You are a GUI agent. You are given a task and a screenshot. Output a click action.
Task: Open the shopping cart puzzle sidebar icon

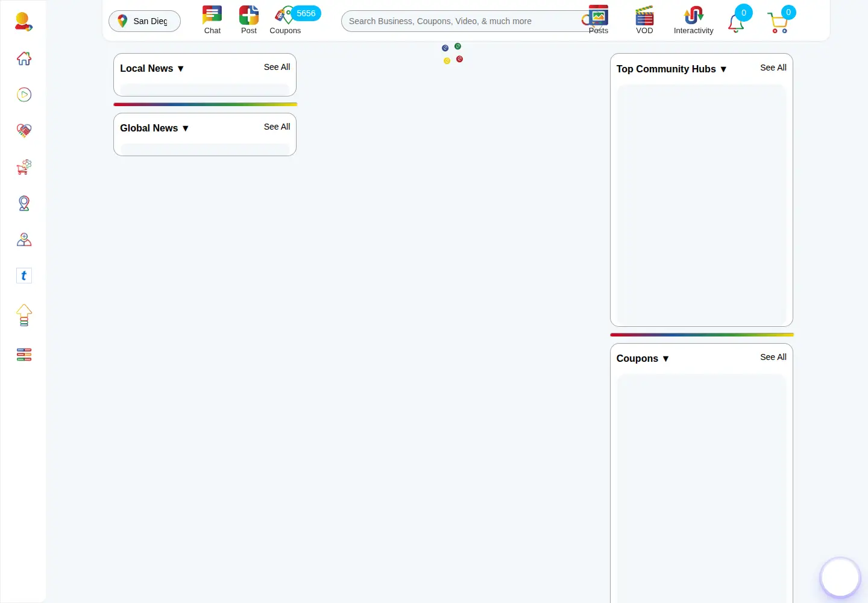24,167
